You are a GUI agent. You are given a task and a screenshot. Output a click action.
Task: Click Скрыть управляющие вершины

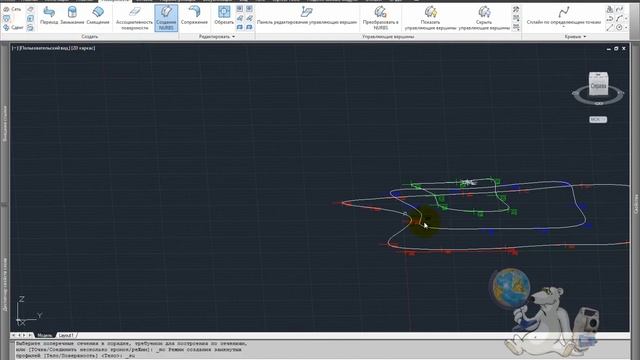pyautogui.click(x=484, y=18)
